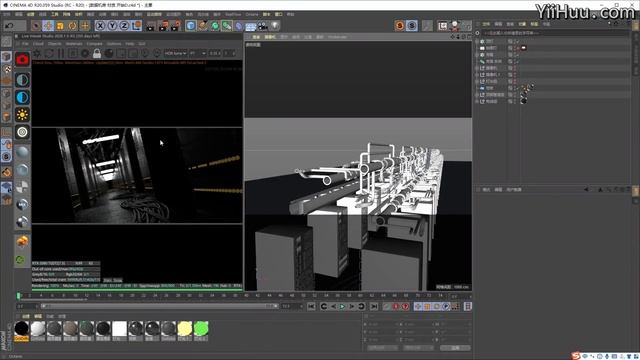This screenshot has width=640, height=360.
Task: Open the spline pen tool icon
Action: pos(203,26)
